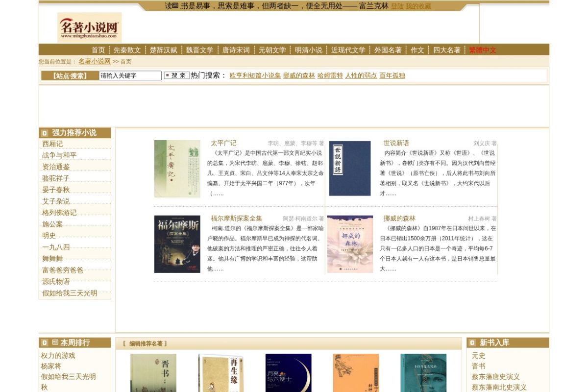The width and height of the screenshot is (588, 392).
Task: Open hot search 人性的弱点
Action: [x=361, y=75]
